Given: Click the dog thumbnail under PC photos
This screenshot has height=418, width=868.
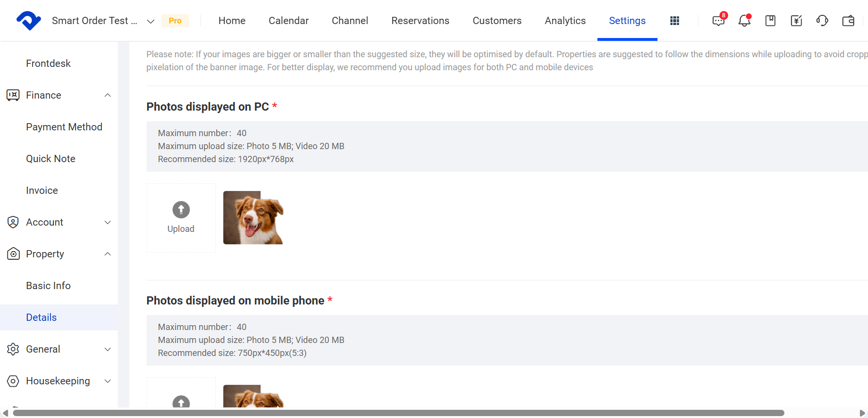Looking at the screenshot, I should pos(253,217).
